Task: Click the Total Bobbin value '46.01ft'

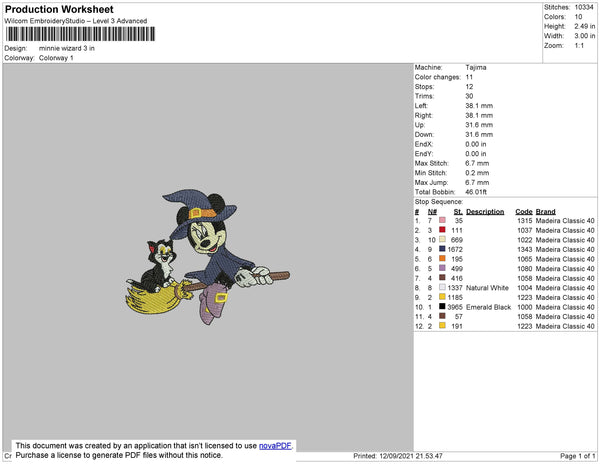Action: [476, 192]
